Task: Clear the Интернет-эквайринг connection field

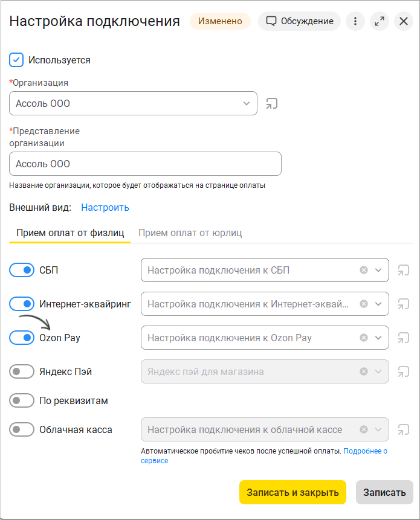Action: coord(364,304)
